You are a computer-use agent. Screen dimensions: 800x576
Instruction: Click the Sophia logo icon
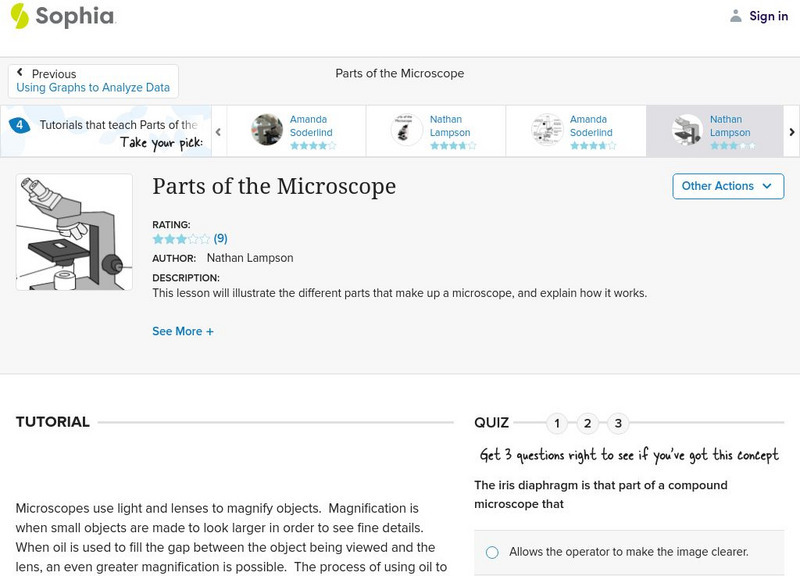[x=19, y=15]
